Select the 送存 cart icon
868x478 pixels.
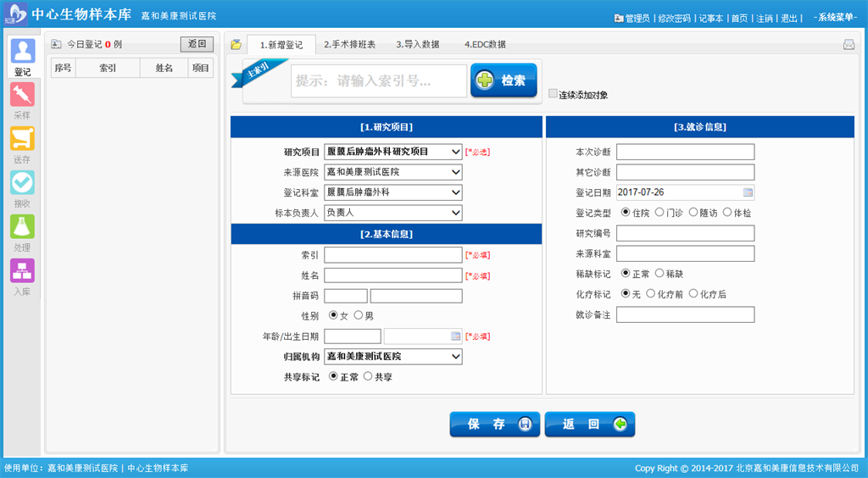point(22,139)
